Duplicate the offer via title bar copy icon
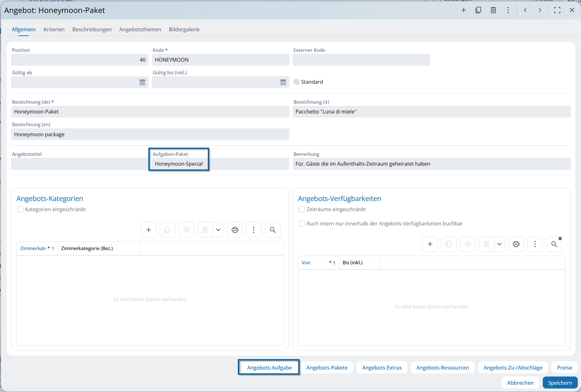This screenshot has height=392, width=581. [478, 10]
